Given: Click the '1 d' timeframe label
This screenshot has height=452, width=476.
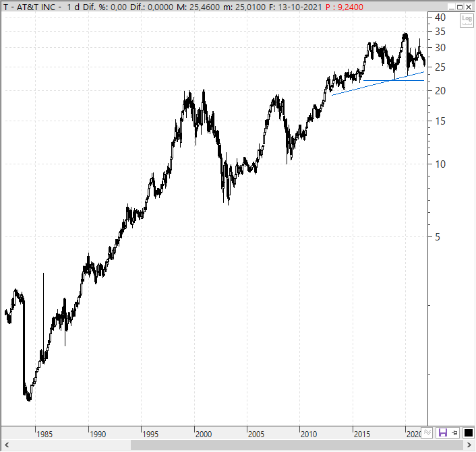Looking at the screenshot, I should 73,7.
